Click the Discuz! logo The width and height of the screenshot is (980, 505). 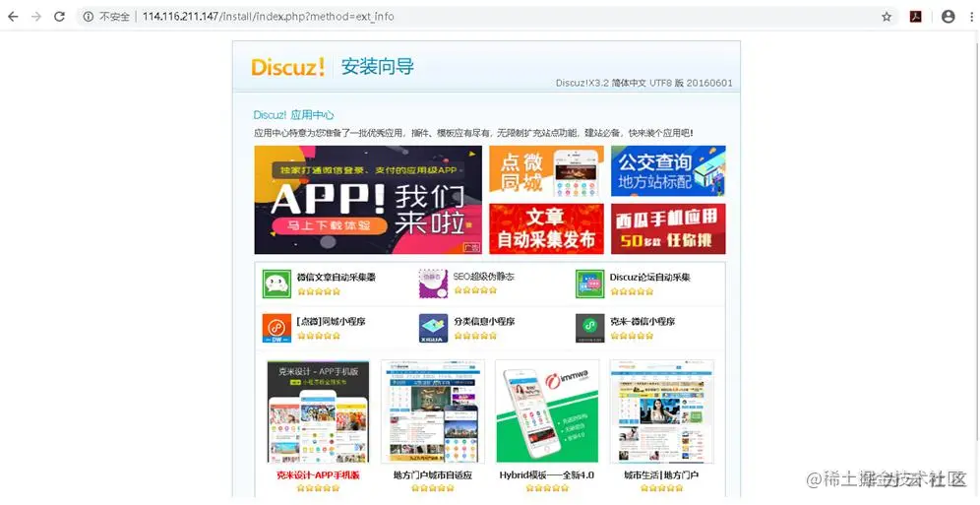click(x=288, y=67)
